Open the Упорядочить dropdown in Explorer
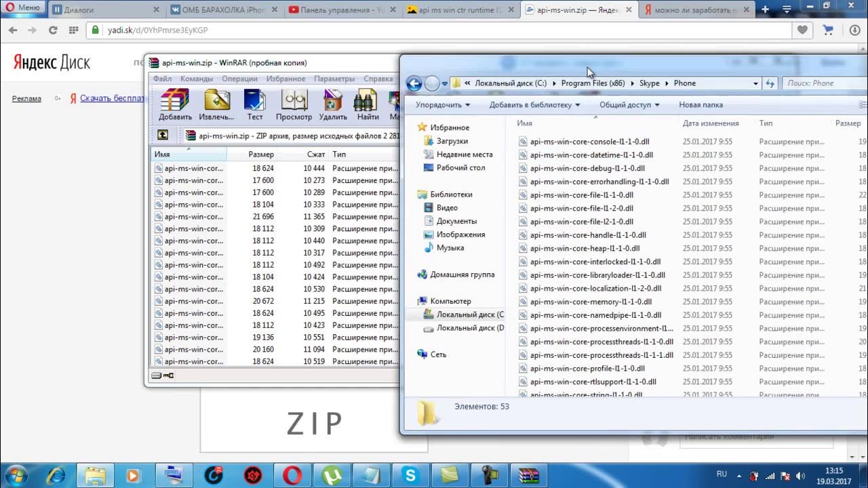The height and width of the screenshot is (488, 868). pos(443,105)
